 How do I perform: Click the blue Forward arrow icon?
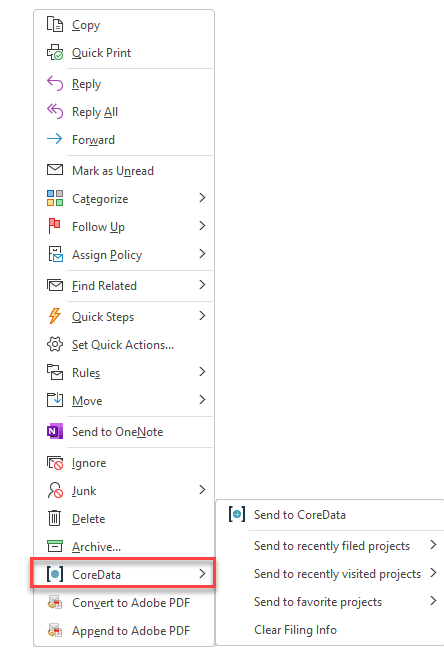point(55,139)
